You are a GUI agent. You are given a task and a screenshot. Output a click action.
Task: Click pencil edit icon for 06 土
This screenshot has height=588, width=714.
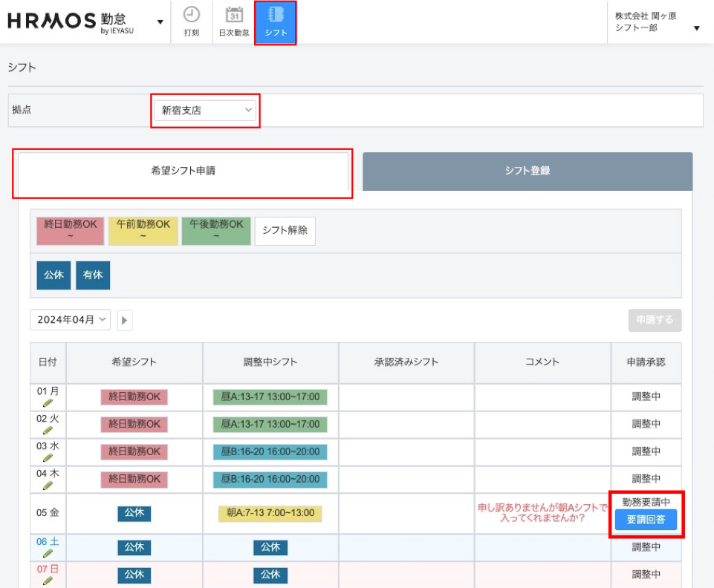(48, 554)
